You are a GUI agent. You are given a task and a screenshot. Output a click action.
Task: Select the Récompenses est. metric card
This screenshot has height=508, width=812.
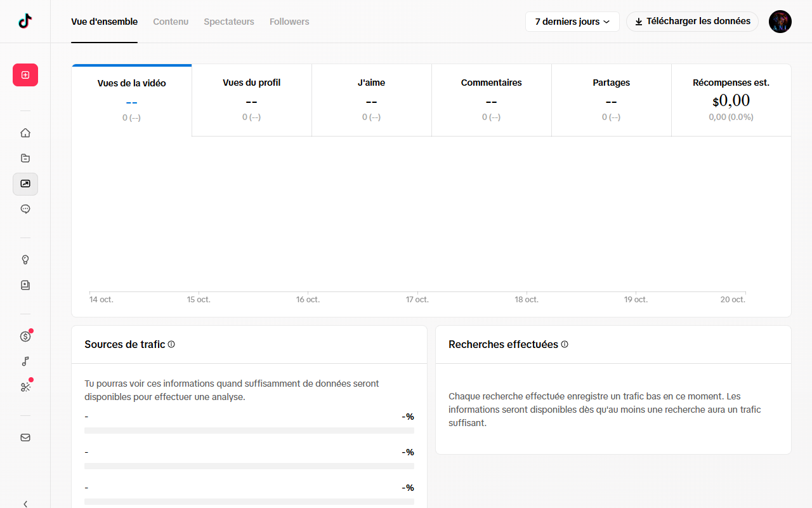pyautogui.click(x=731, y=100)
